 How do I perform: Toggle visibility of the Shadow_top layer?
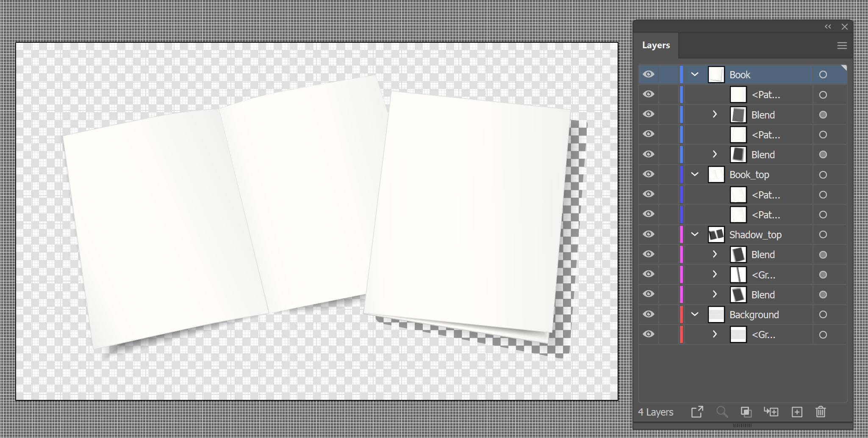pyautogui.click(x=648, y=234)
